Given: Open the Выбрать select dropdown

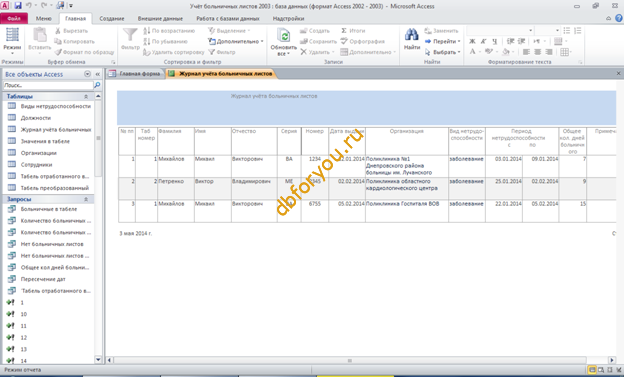Looking at the screenshot, I should point(443,52).
